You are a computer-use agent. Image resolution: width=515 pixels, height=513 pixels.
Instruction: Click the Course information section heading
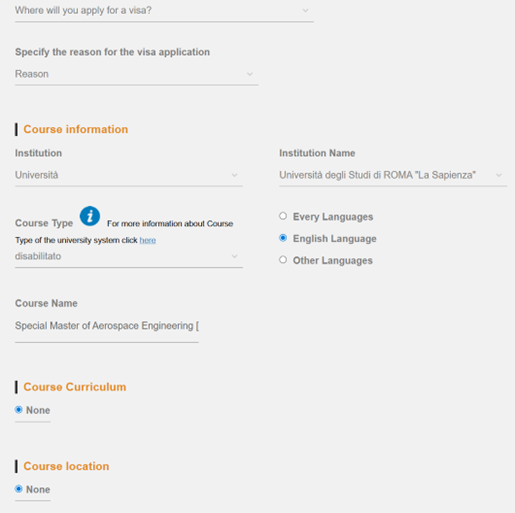point(76,129)
